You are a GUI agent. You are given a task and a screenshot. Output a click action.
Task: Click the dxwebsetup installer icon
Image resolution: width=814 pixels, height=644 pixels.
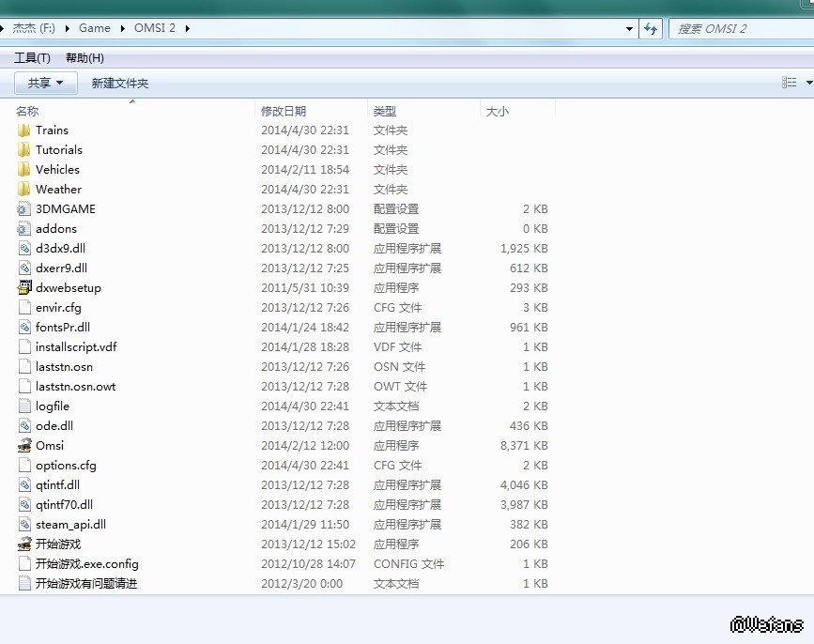click(24, 287)
